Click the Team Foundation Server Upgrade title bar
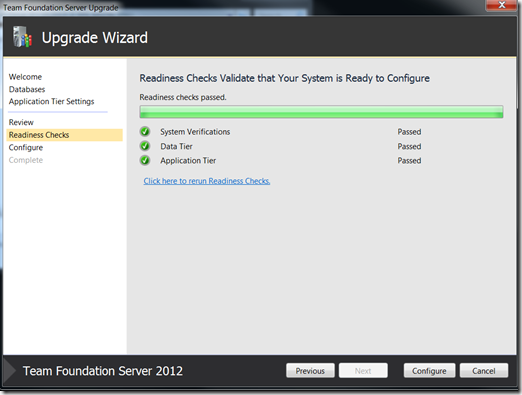The width and height of the screenshot is (522, 395). point(61,7)
